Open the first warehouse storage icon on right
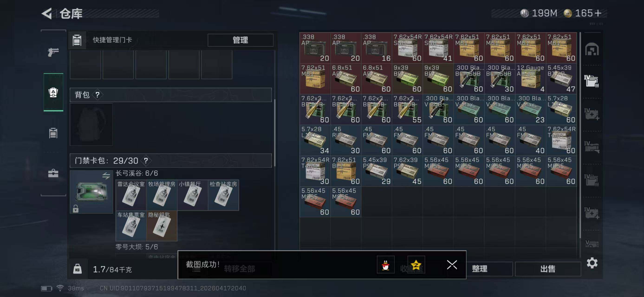The image size is (644, 297). (x=592, y=49)
